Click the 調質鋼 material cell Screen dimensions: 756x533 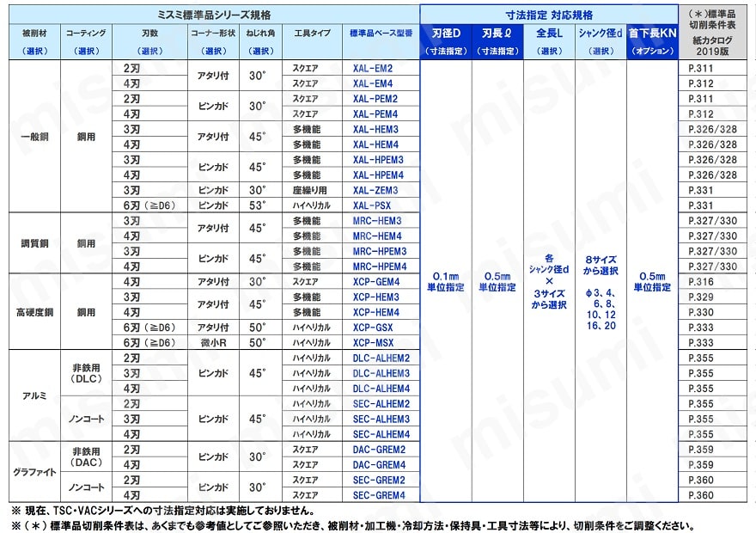coord(34,244)
